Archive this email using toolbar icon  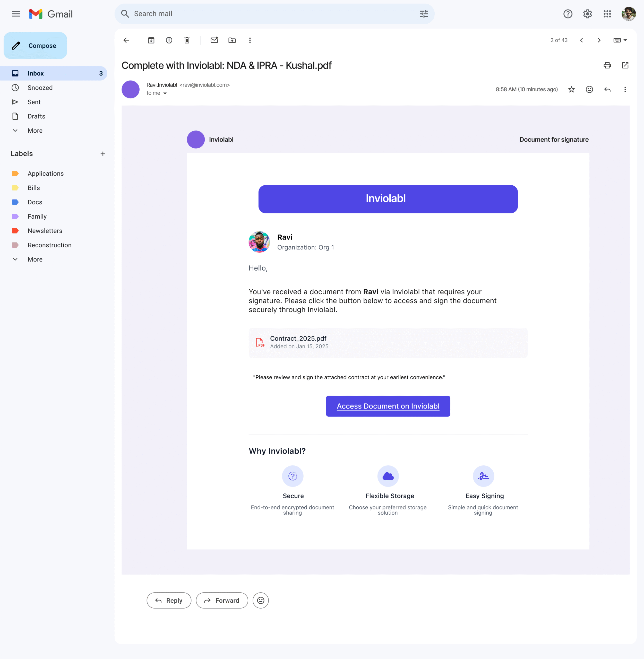point(151,40)
